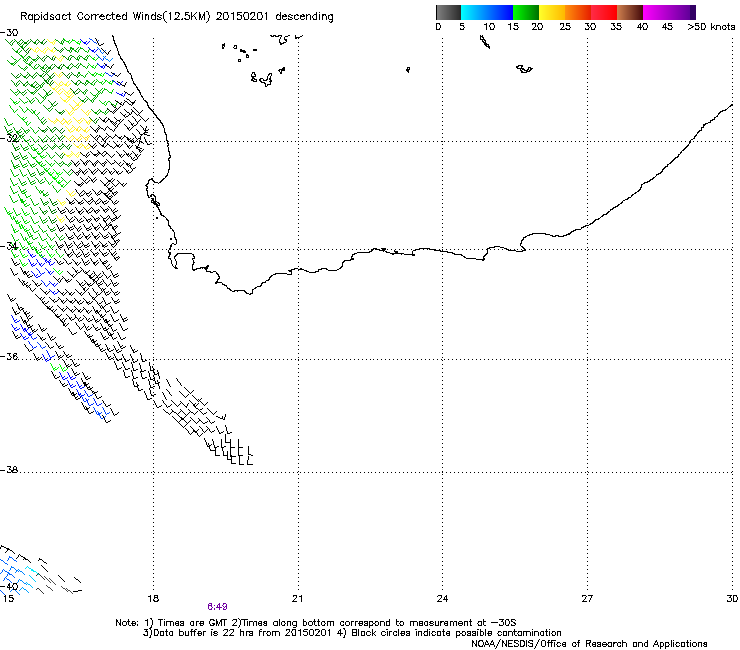Viewport: 740px width, 650px height.
Task: Click the 'Black circles indicate possible contamination' note
Action: click(x=456, y=633)
